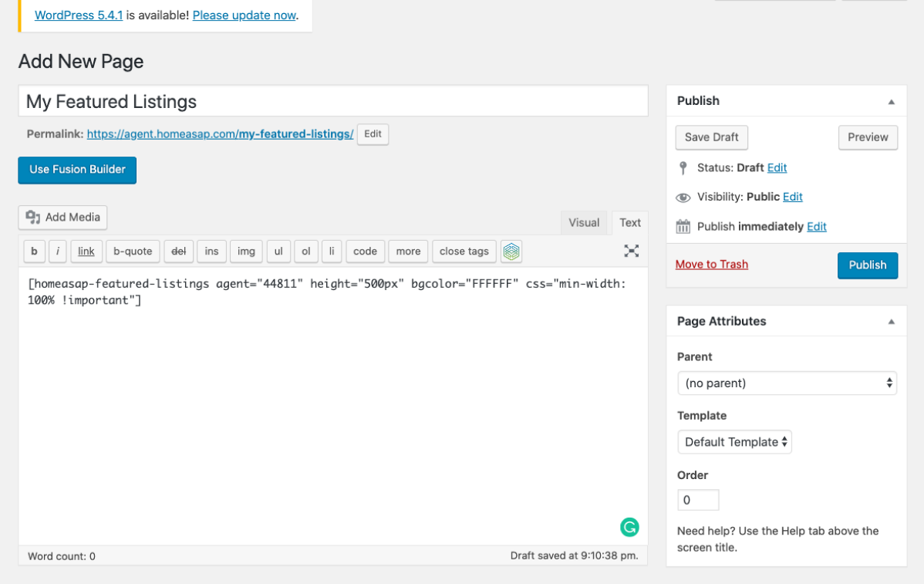
Task: Open the my-featured-listings permalink URL
Action: (x=220, y=134)
